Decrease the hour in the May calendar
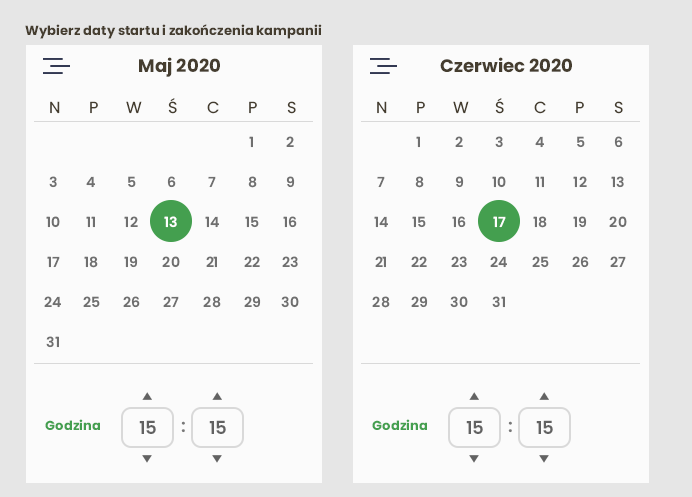The image size is (692, 497). point(147,459)
